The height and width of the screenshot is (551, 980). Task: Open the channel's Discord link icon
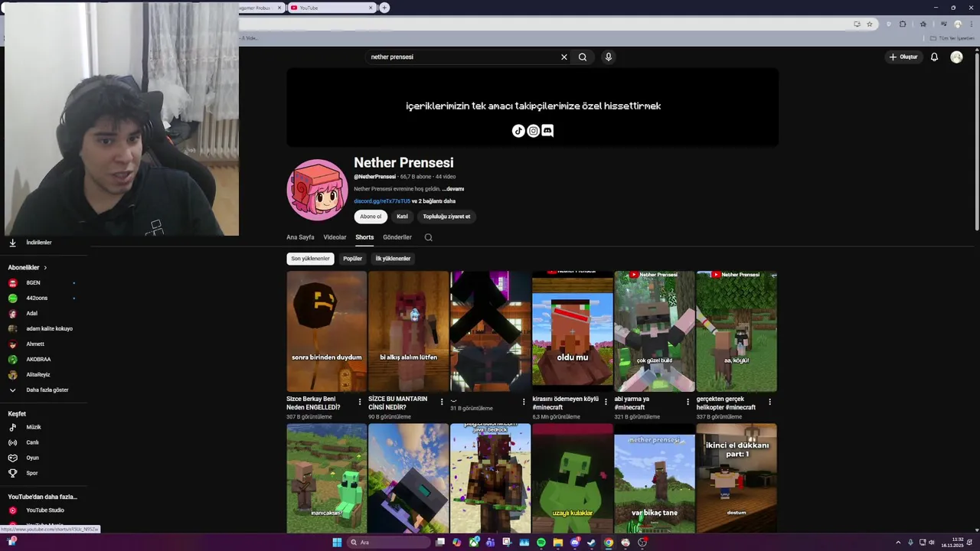pyautogui.click(x=547, y=131)
